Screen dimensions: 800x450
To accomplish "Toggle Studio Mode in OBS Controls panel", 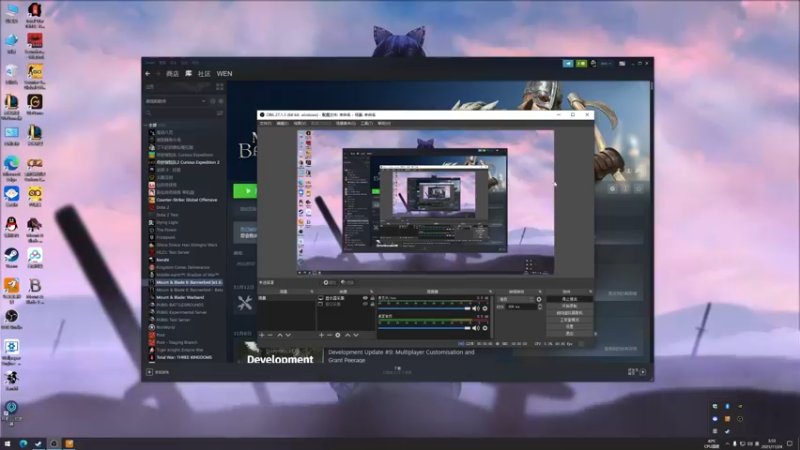I will pyautogui.click(x=569, y=320).
